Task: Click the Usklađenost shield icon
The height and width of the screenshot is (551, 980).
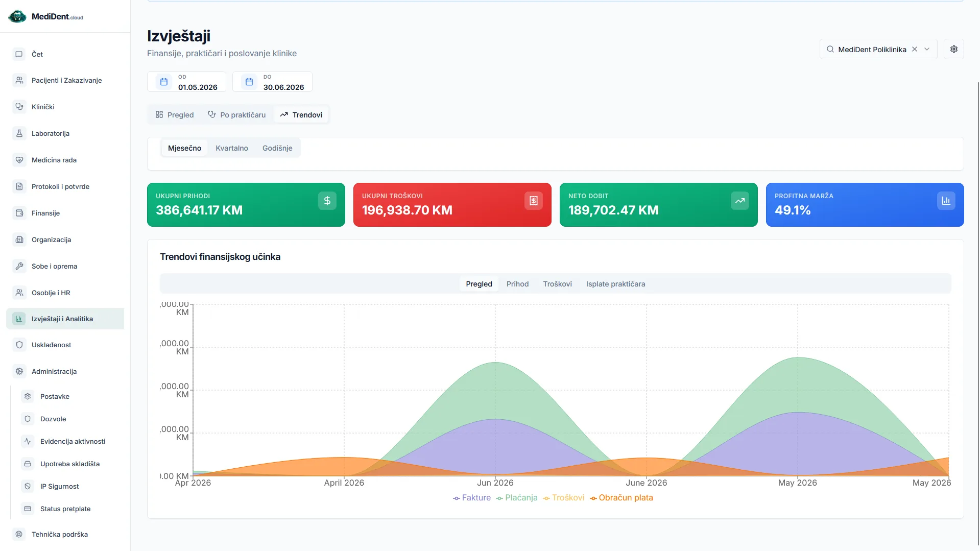Action: click(19, 345)
